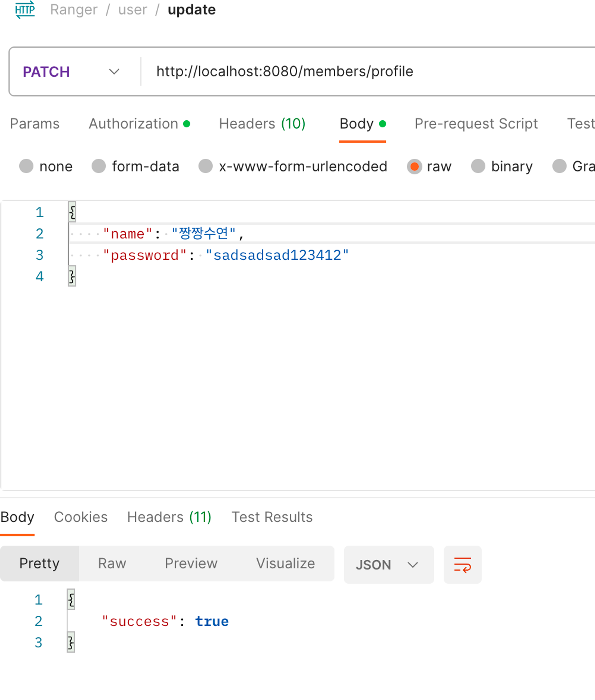Open the Authorization tab
This screenshot has height=700, width=595.
pos(134,124)
